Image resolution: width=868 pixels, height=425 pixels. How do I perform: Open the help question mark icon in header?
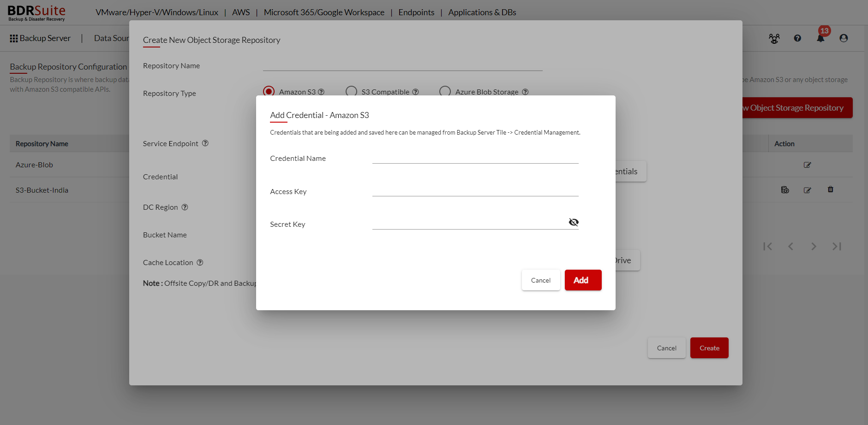(x=797, y=38)
